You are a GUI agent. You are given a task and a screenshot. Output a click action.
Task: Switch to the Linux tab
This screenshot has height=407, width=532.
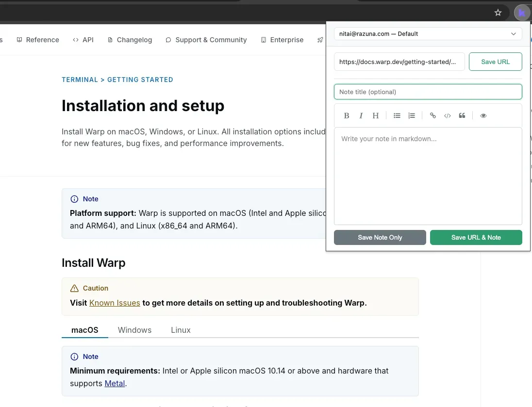[181, 330]
